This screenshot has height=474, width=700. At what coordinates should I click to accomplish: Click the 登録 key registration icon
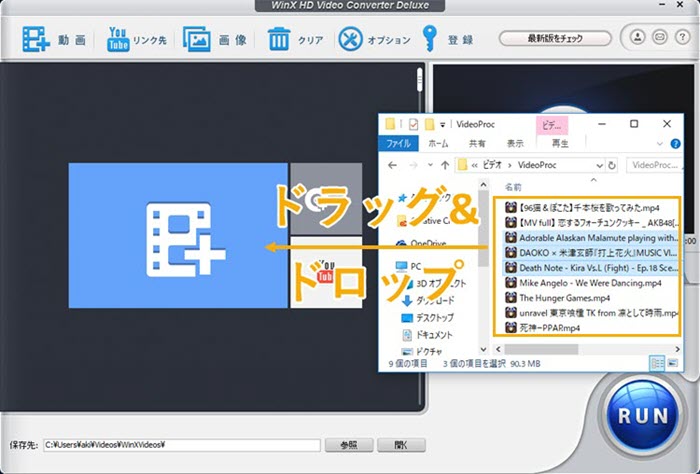429,39
